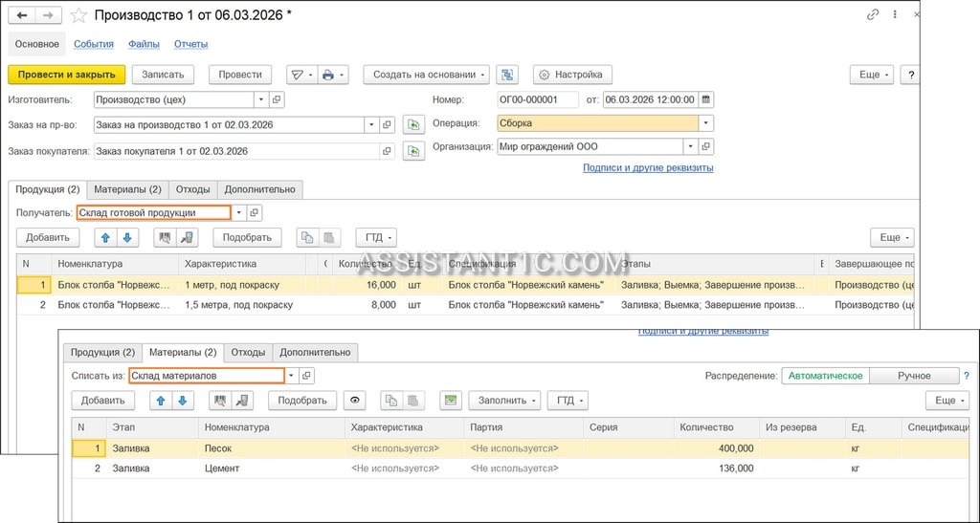980x523 pixels.
Task: Click Провести и закрыть button
Action: tap(67, 75)
